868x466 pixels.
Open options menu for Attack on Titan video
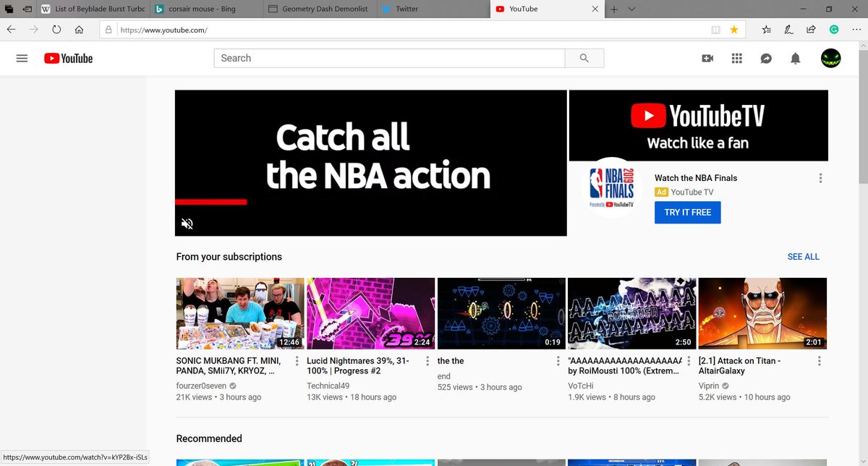(x=820, y=361)
